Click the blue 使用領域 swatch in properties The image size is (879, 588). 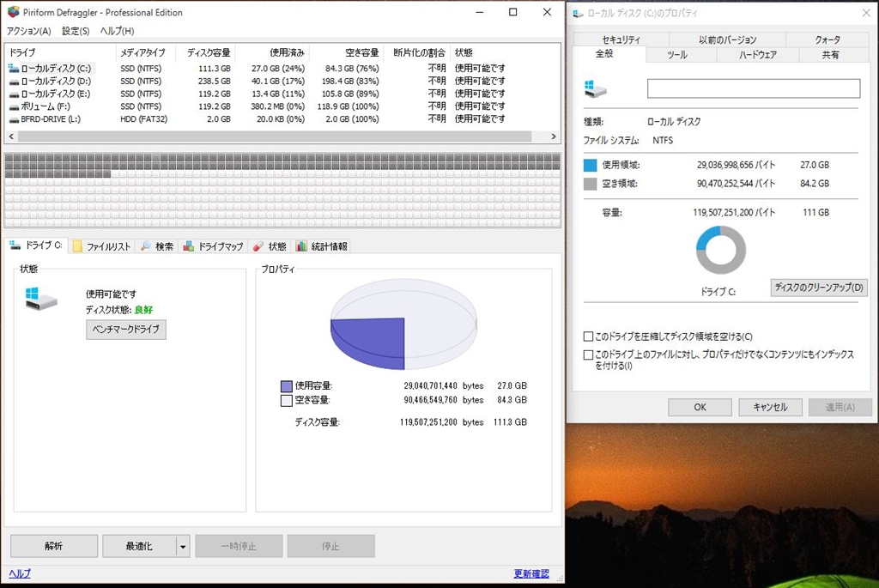(590, 166)
